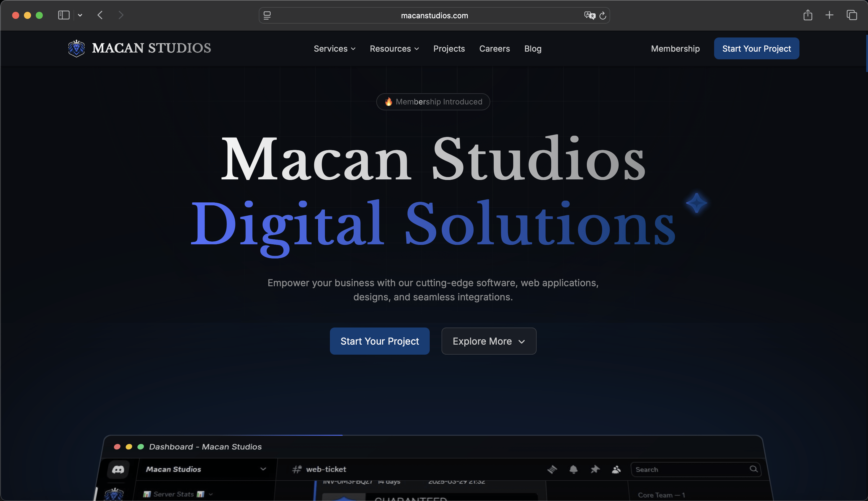The image size is (868, 501).
Task: Open a new tab with plus icon
Action: [x=829, y=15]
